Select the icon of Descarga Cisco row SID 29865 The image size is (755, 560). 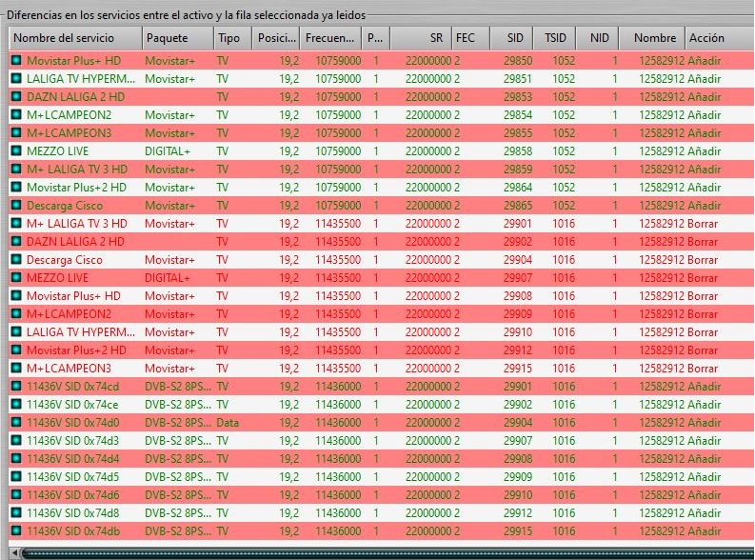[x=16, y=205]
